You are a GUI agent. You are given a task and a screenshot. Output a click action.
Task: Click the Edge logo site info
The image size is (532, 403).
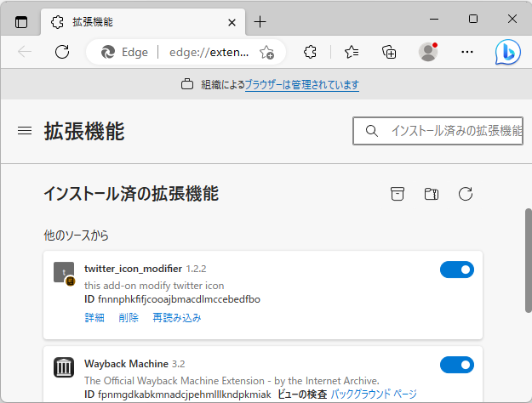124,52
